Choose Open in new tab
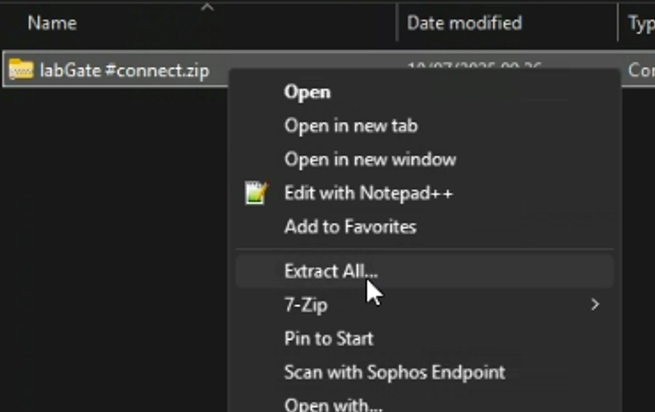 tap(351, 126)
